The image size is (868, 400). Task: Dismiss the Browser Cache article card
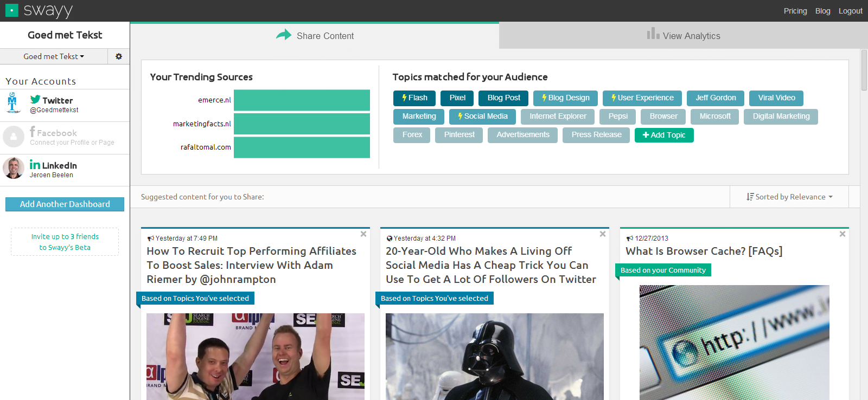tap(842, 234)
